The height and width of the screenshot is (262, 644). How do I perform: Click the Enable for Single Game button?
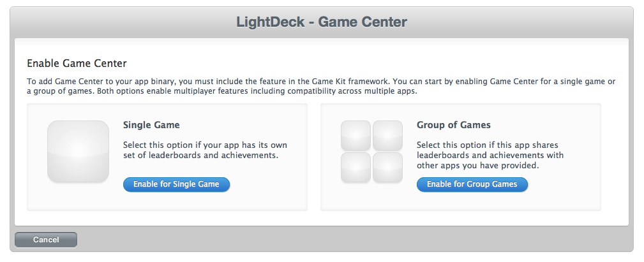177,184
